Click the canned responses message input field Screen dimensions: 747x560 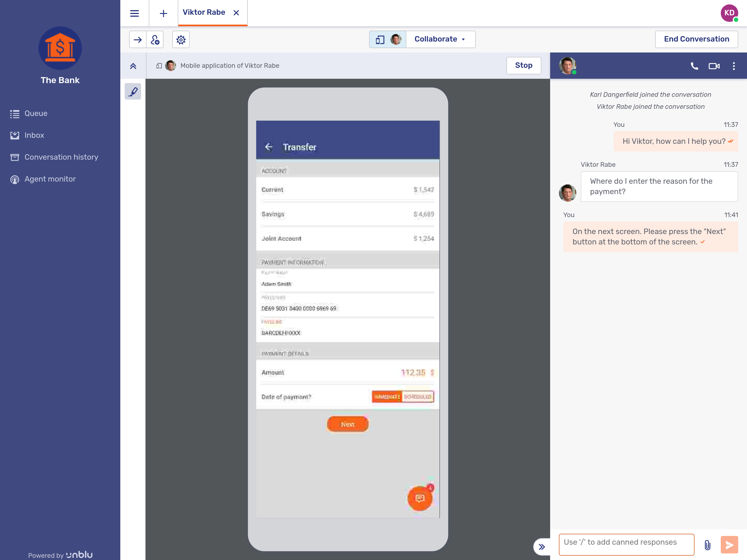(x=626, y=544)
